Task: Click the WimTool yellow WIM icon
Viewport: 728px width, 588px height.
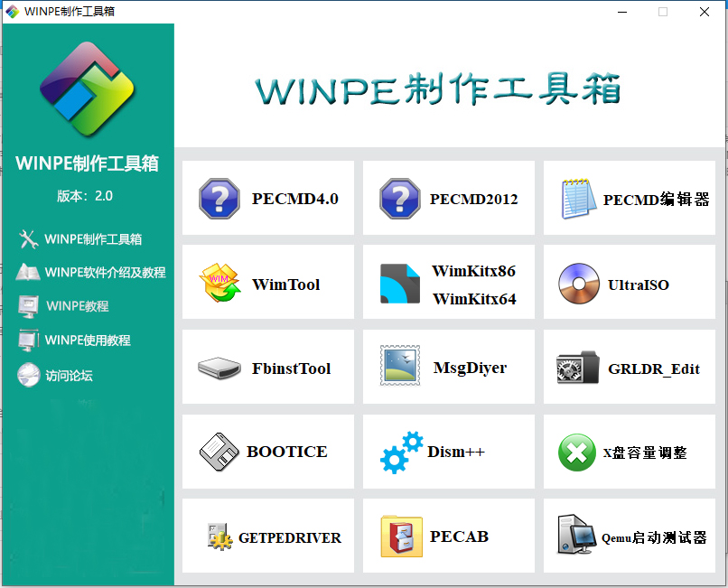Action: (x=219, y=283)
